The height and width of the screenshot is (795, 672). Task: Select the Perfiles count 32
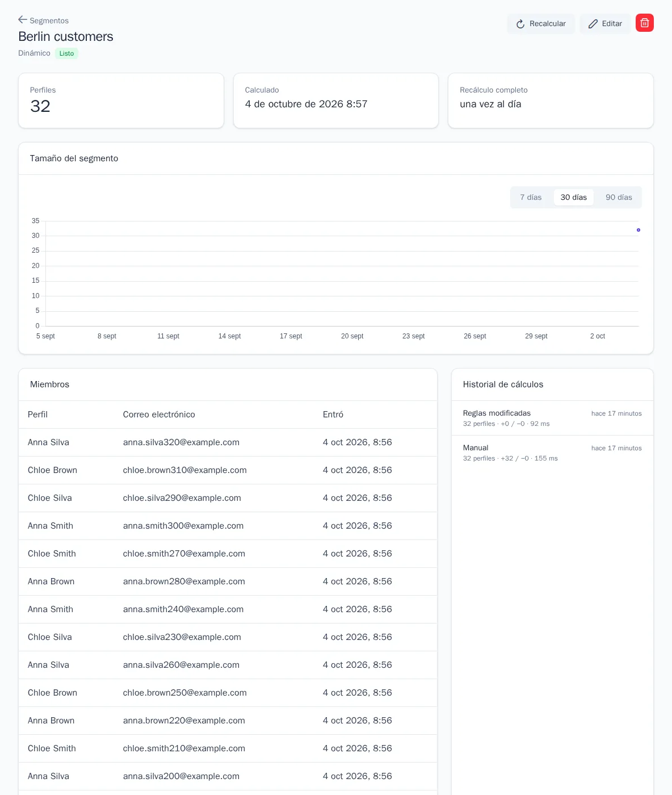coord(40,106)
